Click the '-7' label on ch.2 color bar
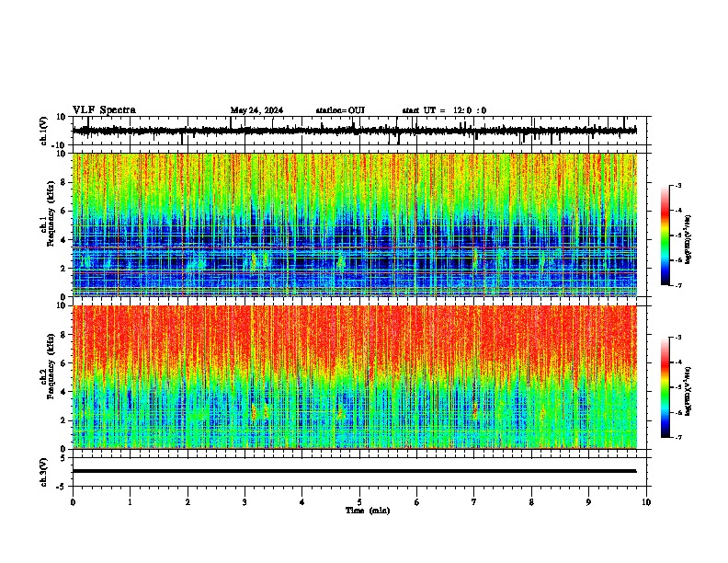728x563 pixels. pyautogui.click(x=677, y=438)
